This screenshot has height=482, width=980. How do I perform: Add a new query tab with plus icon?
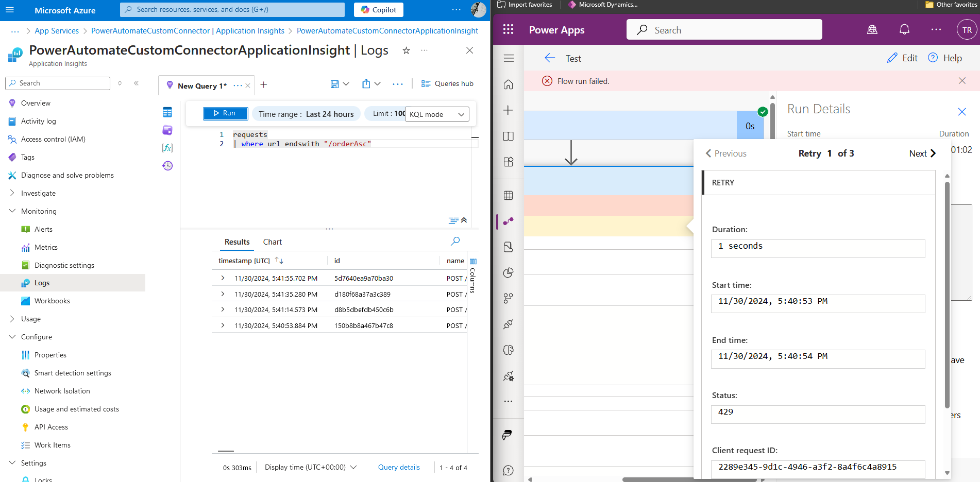tap(264, 85)
